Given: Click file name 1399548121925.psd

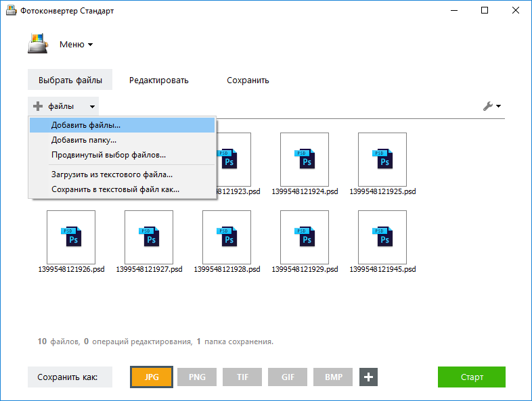Looking at the screenshot, I should point(382,191).
